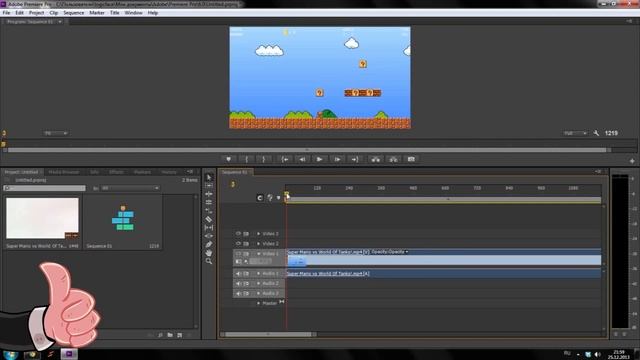This screenshot has height=360, width=640.
Task: Expand the Audio 2 track
Action: [258, 283]
